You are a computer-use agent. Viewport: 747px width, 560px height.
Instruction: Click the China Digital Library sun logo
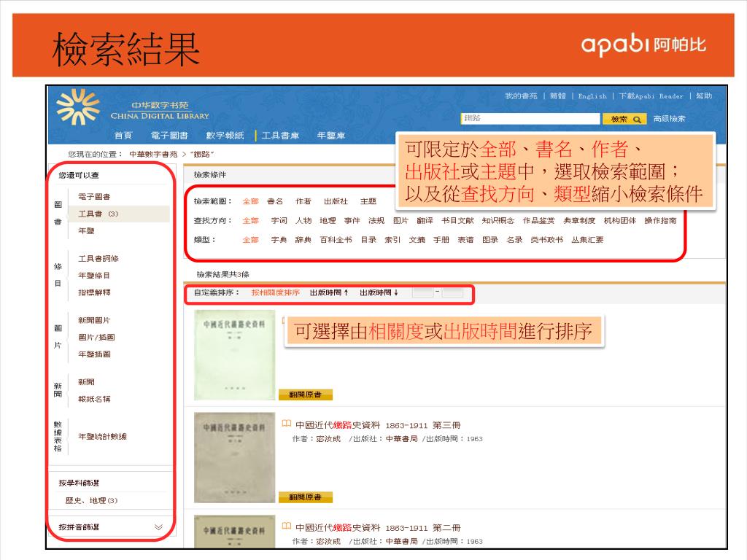[77, 107]
